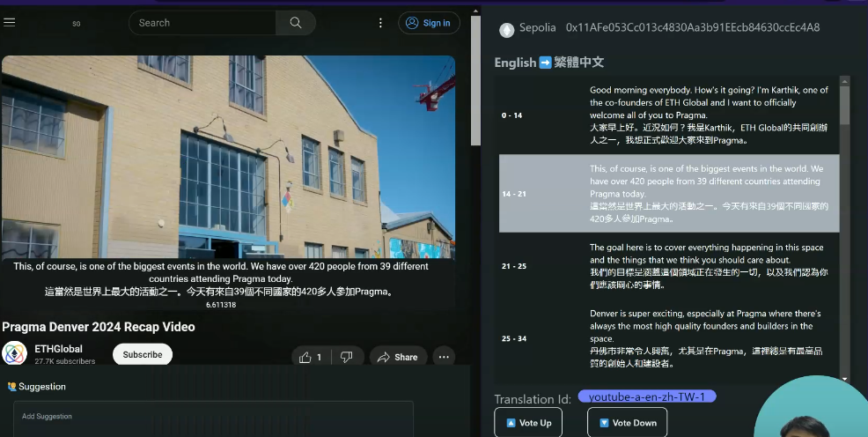Jump to the 25 - 34 transcript segment
868x437 pixels.
click(x=669, y=337)
